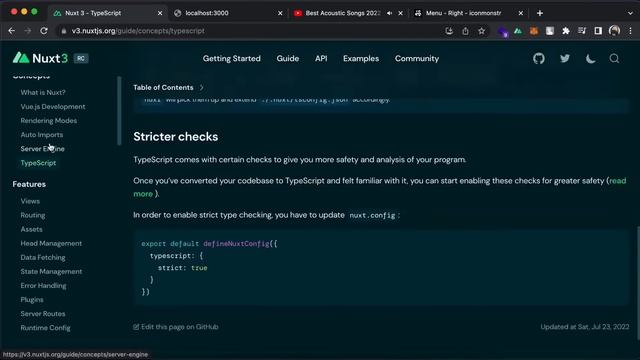Open the Nuxt Twitter profile icon
The image size is (640, 360).
(565, 58)
